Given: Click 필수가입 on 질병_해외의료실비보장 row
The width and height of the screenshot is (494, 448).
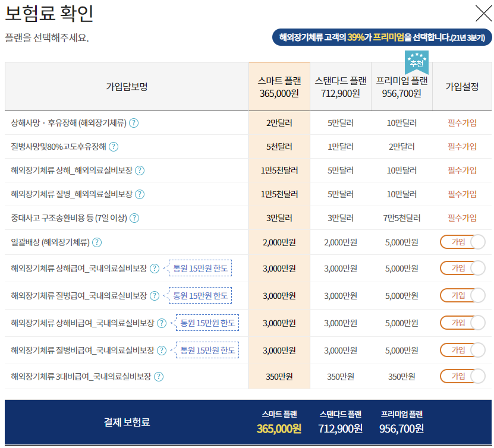Looking at the screenshot, I should tap(462, 194).
